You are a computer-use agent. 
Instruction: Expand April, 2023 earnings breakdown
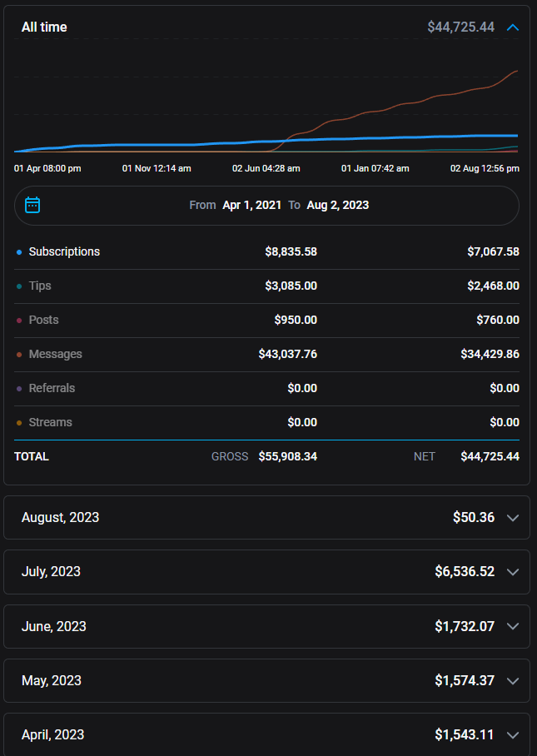coord(266,734)
